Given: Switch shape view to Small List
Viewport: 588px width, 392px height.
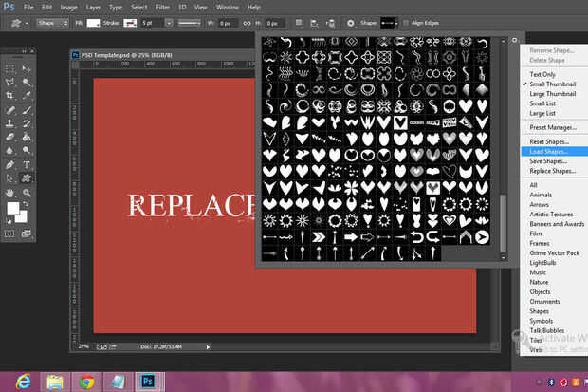Looking at the screenshot, I should pos(542,104).
